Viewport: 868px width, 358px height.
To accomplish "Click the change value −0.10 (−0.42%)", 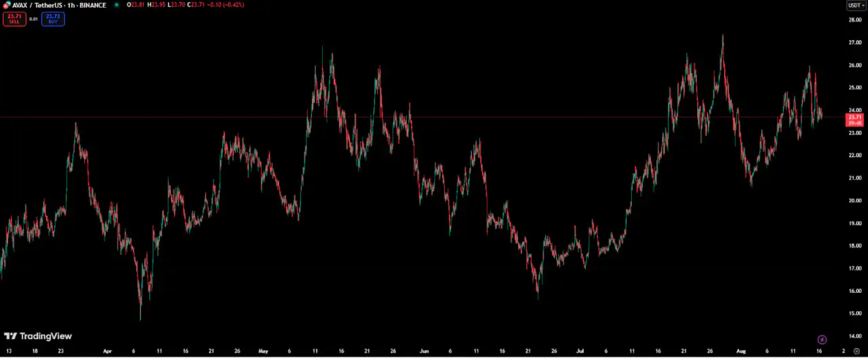I will (x=227, y=5).
